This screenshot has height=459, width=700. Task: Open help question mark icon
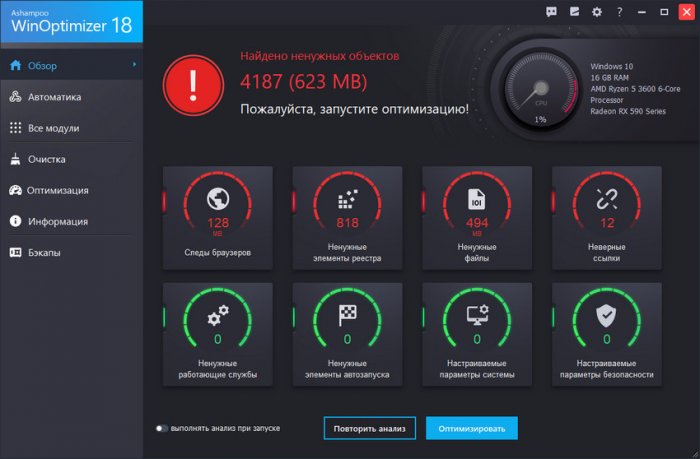tap(619, 12)
